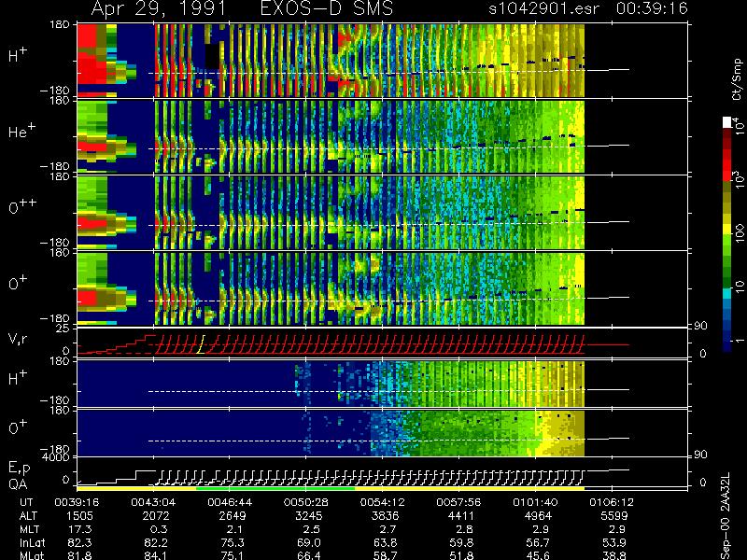Click MLT value '2.7'
This screenshot has height=560, width=747.
point(388,529)
